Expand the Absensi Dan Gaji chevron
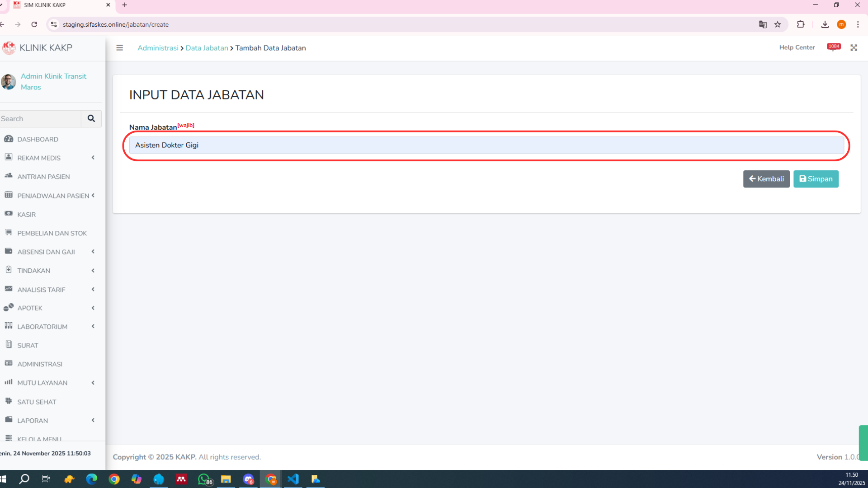 93,252
